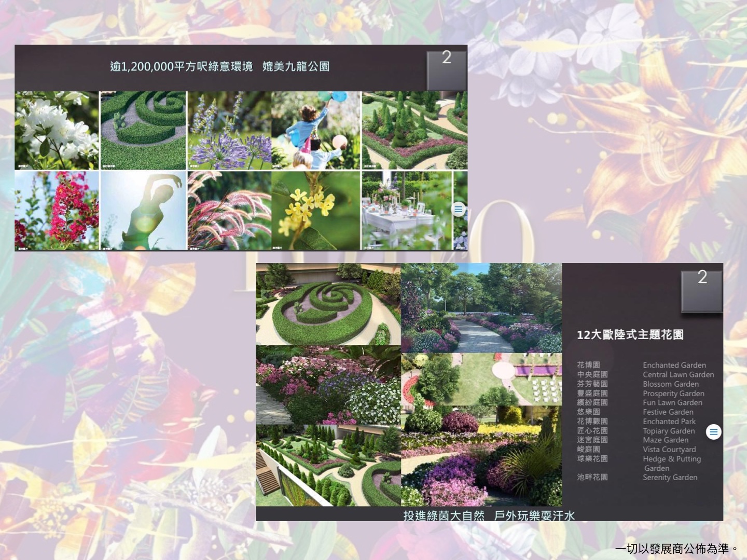
Task: Open the spiral hedge photo in the top gallery
Action: [x=143, y=131]
